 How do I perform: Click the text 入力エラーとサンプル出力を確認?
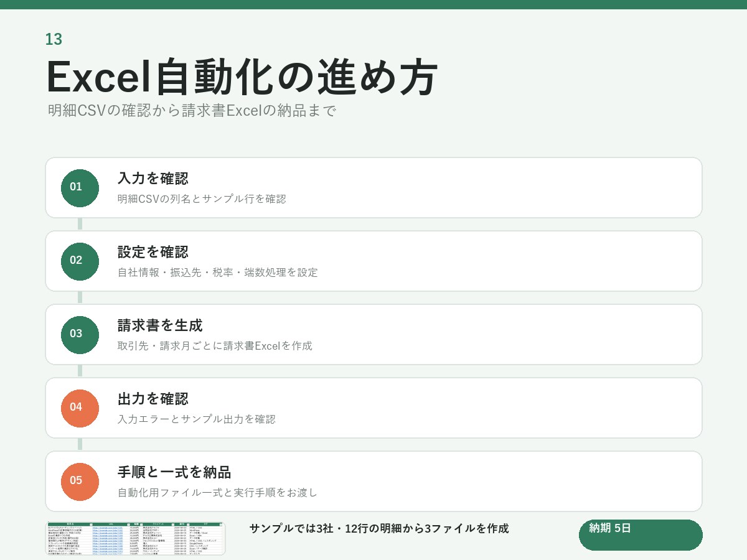pos(197,419)
